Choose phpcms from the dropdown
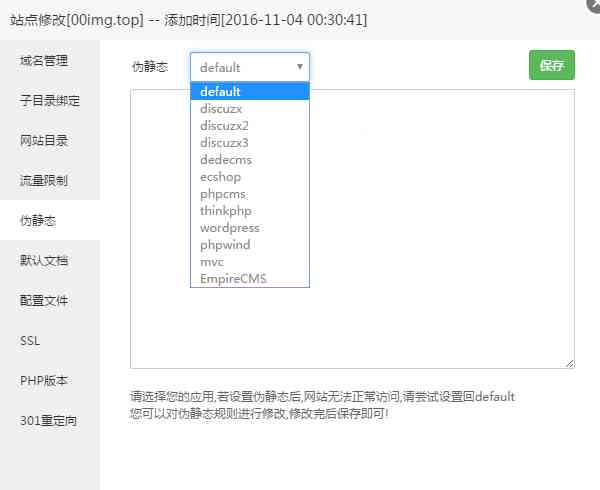Screen dimensions: 600x490 [249, 194]
